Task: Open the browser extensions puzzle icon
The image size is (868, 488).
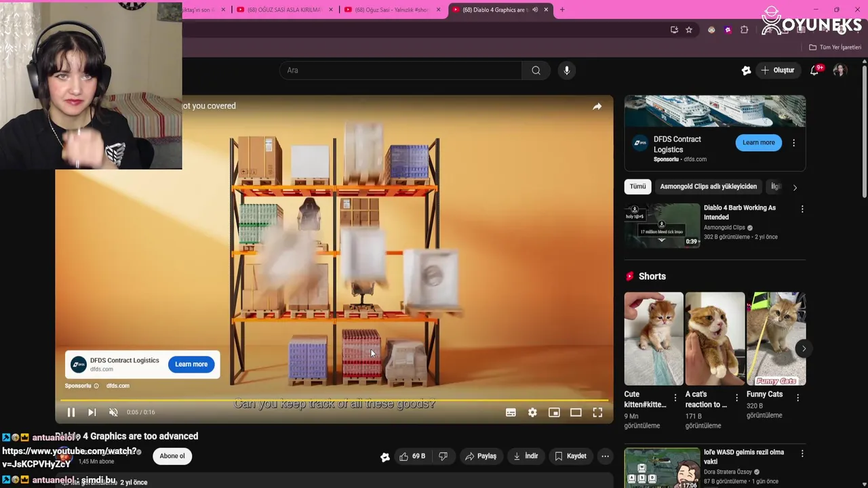Action: pos(744,30)
